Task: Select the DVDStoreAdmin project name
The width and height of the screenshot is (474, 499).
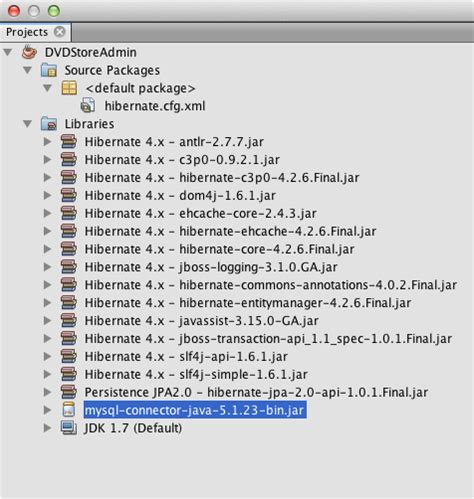Action: [x=91, y=52]
